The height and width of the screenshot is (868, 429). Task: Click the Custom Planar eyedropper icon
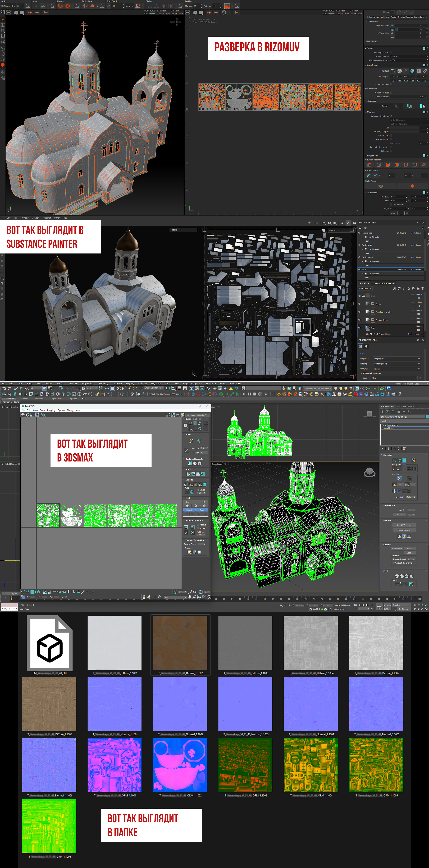pos(368,175)
